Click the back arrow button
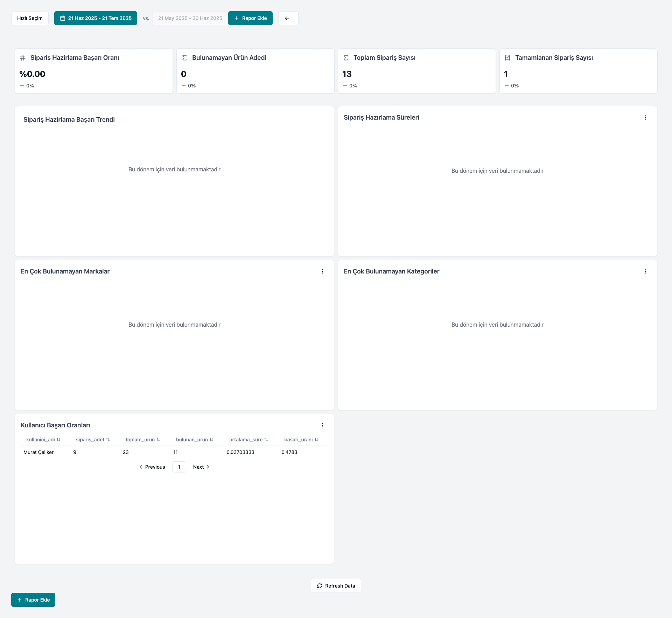The image size is (672, 618). click(x=288, y=18)
